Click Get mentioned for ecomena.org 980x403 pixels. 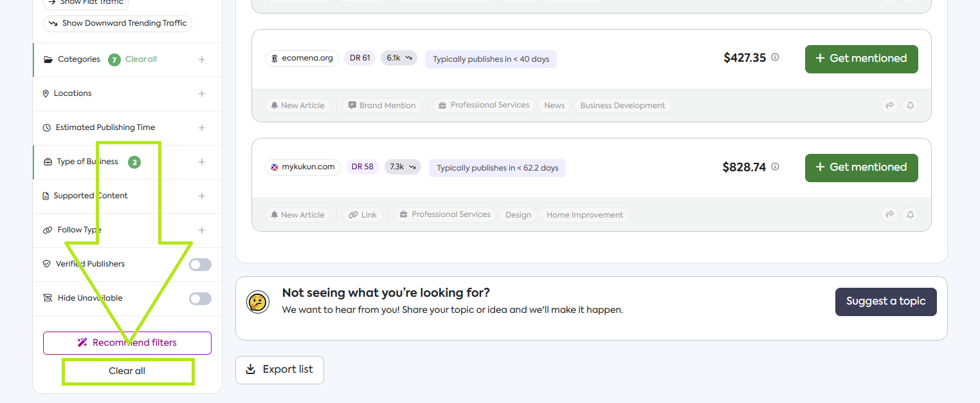(x=861, y=59)
